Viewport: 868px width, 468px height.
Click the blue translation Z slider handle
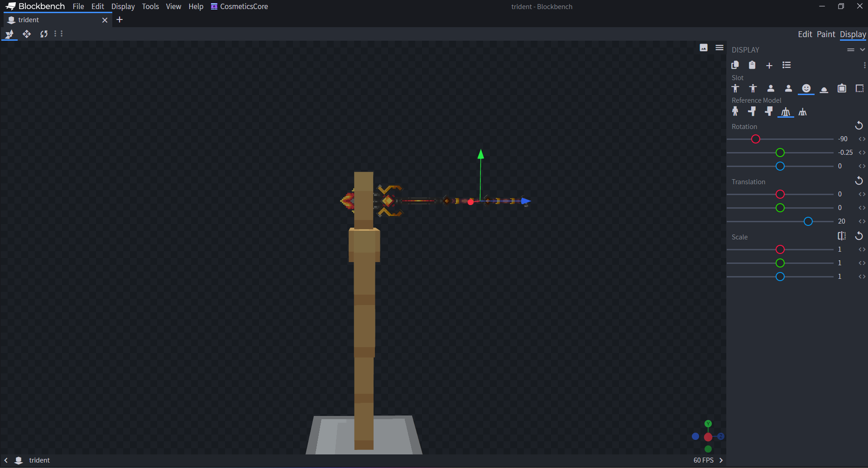pos(808,221)
